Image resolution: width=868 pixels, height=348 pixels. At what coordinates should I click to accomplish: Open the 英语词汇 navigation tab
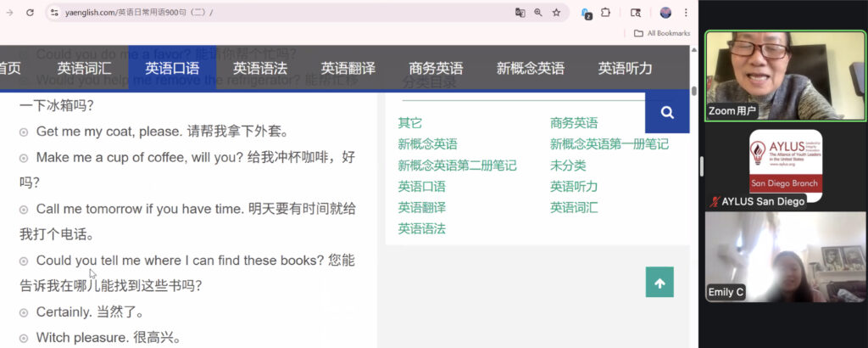84,69
